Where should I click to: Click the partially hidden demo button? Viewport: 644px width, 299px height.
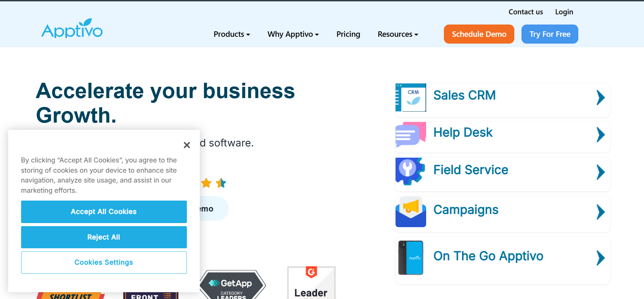(214, 208)
